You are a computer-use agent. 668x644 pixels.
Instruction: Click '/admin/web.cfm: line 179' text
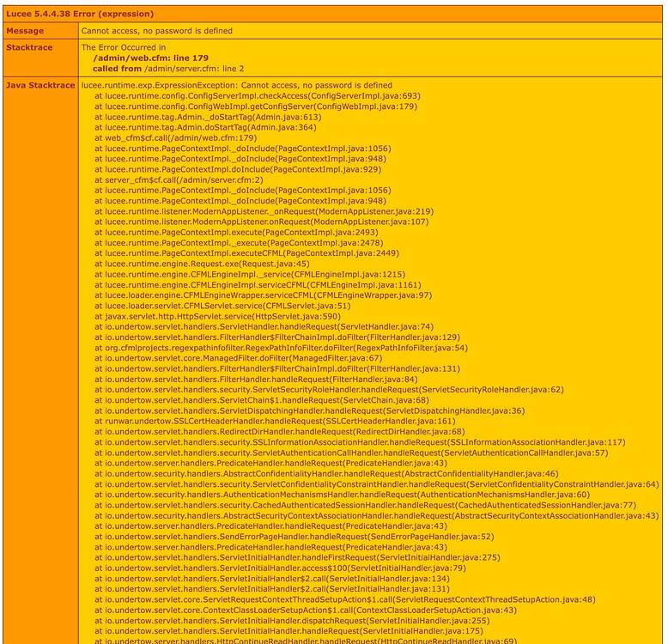point(151,58)
